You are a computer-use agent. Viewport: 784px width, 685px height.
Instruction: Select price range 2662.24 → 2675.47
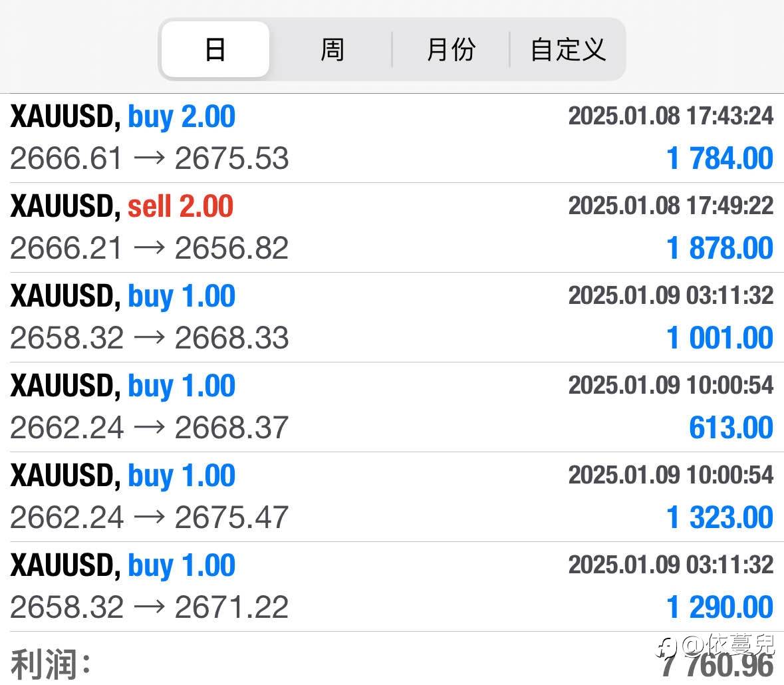(x=150, y=518)
